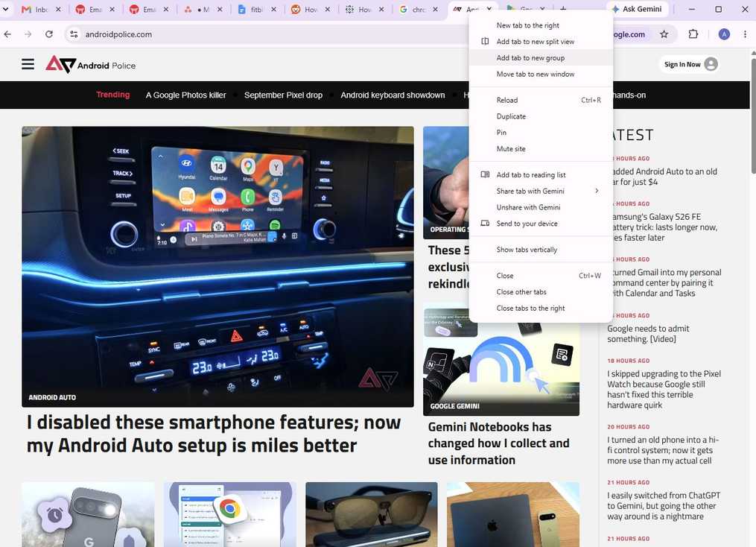
Task: Click the page vertical scrollbar
Action: [x=753, y=116]
